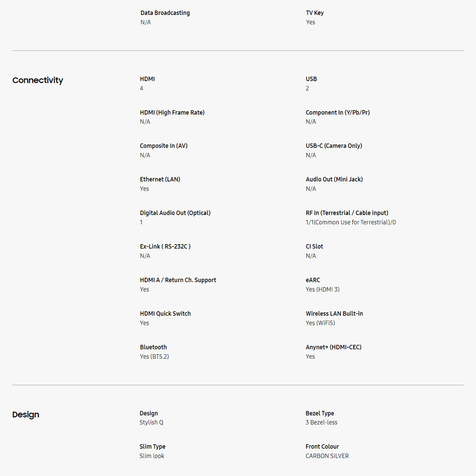Select the Stylish Q design value
The width and height of the screenshot is (476, 476).
151,422
